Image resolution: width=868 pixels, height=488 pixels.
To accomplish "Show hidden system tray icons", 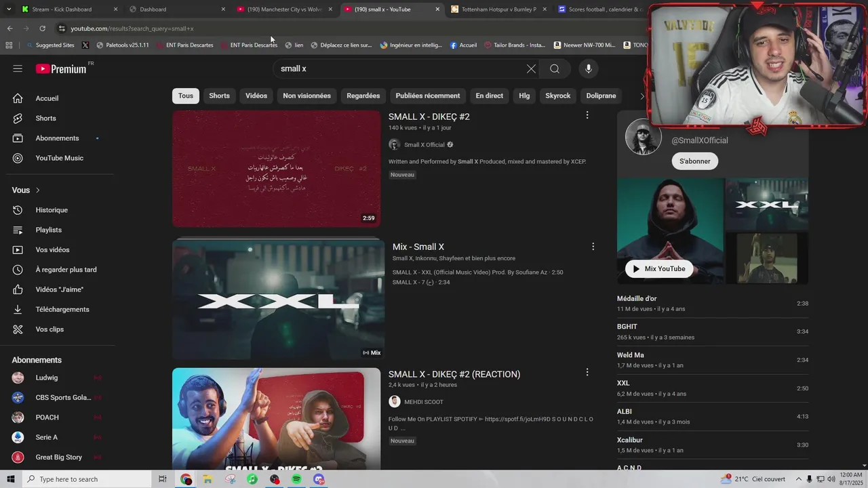I will point(798,479).
